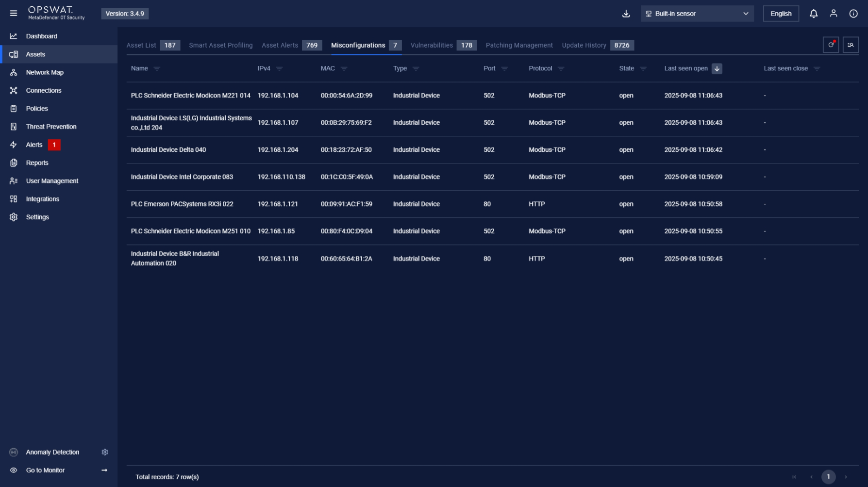The height and width of the screenshot is (487, 868).
Task: Click the search filter icon above table
Action: pyautogui.click(x=851, y=45)
